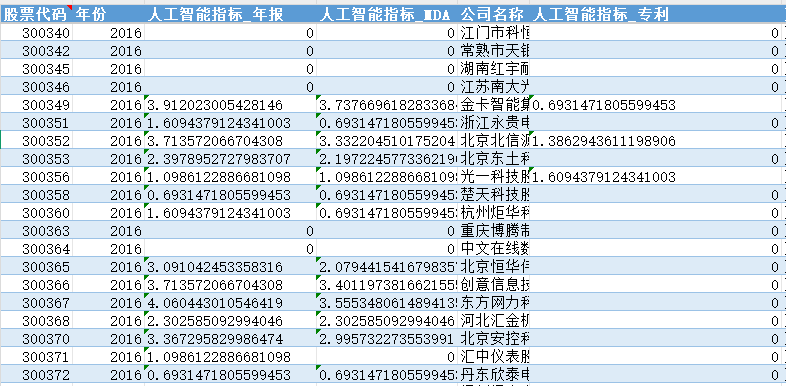The image size is (786, 386).
Task: Select the 人工智能指标_年报 header cell
Action: click(231, 15)
